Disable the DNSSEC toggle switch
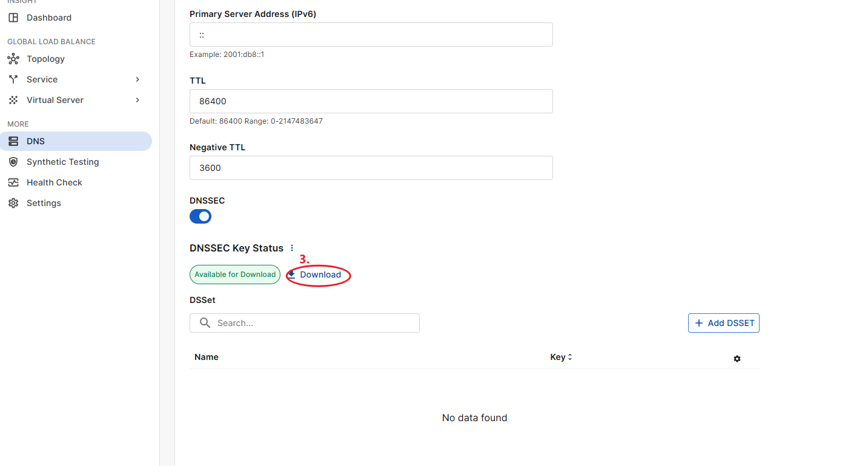868x466 pixels. pyautogui.click(x=200, y=216)
